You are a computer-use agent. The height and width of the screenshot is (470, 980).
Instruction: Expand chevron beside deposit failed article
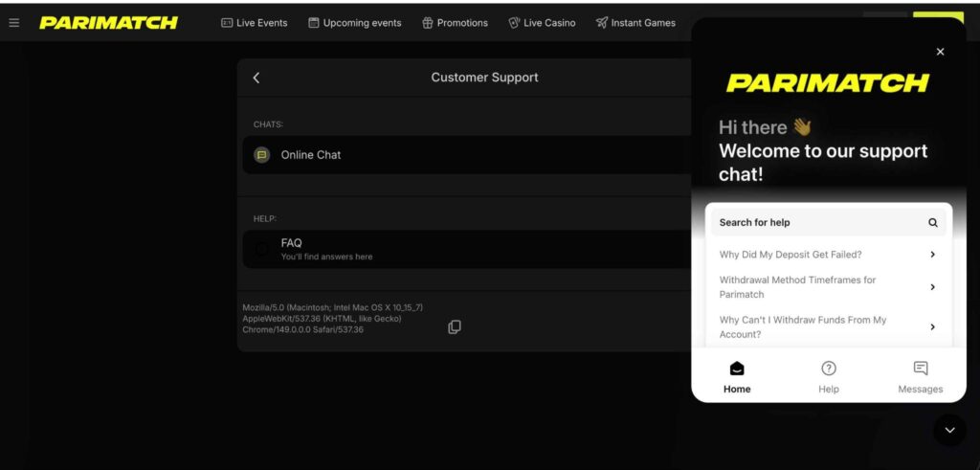[x=932, y=255]
